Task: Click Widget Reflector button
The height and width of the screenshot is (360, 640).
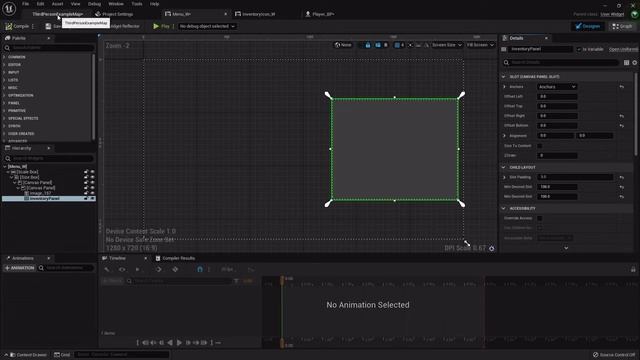Action: tap(124, 26)
